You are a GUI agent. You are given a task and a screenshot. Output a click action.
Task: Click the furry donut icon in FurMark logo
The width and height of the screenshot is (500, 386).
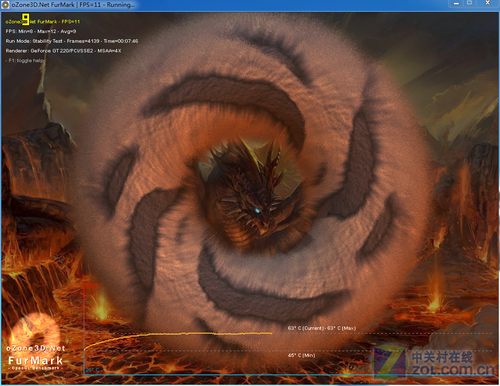[x=36, y=330]
